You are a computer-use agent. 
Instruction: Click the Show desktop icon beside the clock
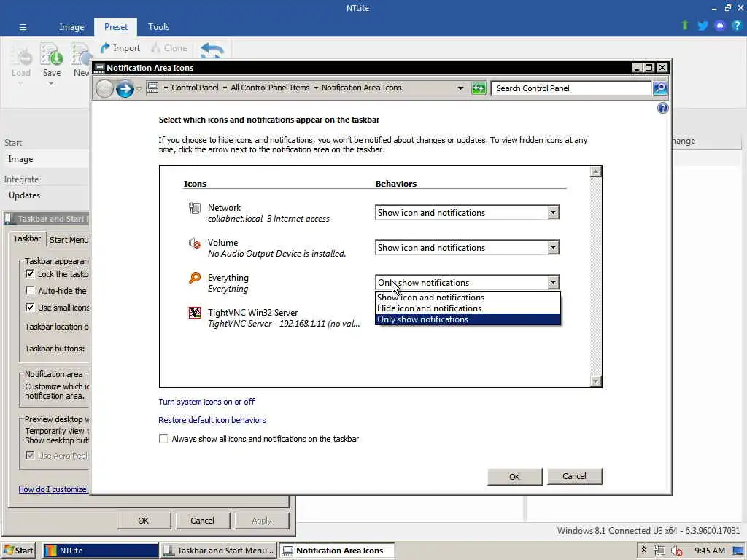(739, 551)
